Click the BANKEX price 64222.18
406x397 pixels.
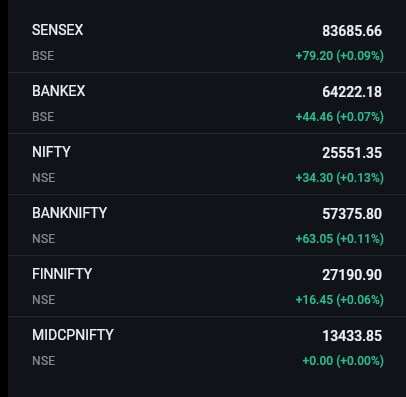[x=352, y=92]
